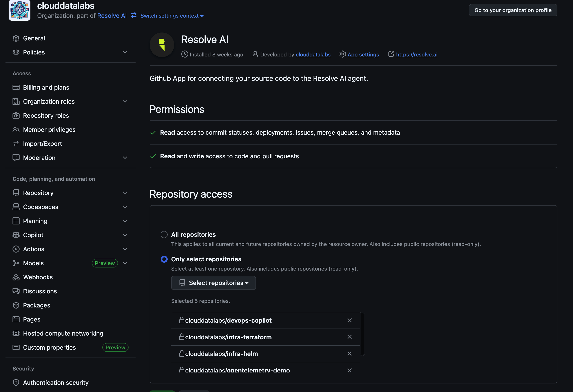The height and width of the screenshot is (392, 573).
Task: Select the Only select repositories radio button
Action: coord(164,259)
